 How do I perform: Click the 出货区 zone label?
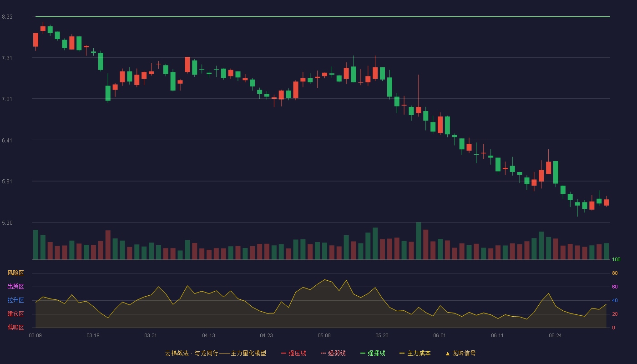(15, 287)
